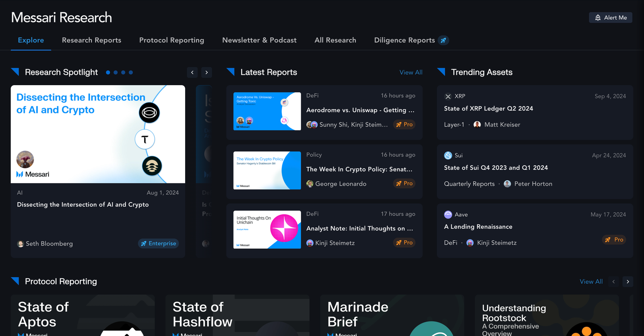Select the second Research Spotlight carousel dot

point(116,72)
